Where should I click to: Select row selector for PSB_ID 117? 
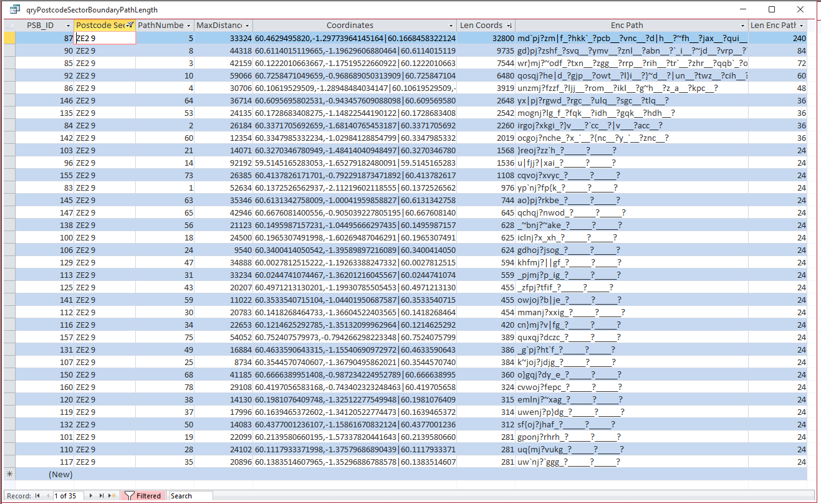(9, 462)
